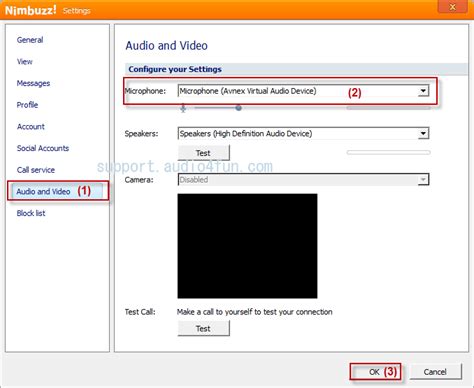The height and width of the screenshot is (388, 474).
Task: Switch to Call service settings
Action: coord(36,170)
